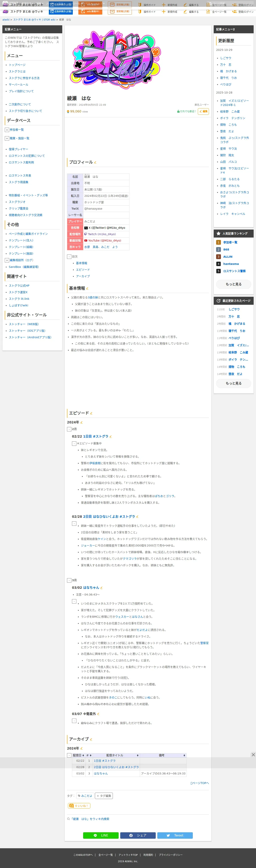Click the pencil icon beside アーカイブ heading
Viewport: 256px width, 868px height.
(91, 739)
